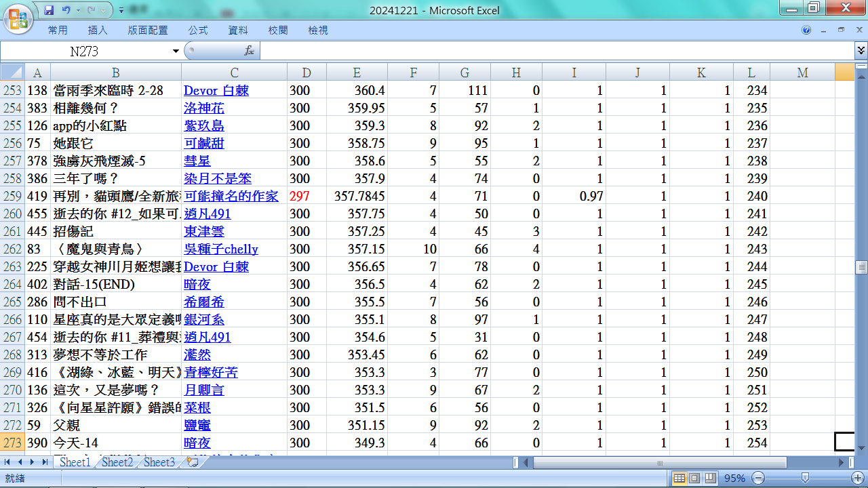This screenshot has height=488, width=868.
Task: Select all cells corner button
Action: click(12, 73)
